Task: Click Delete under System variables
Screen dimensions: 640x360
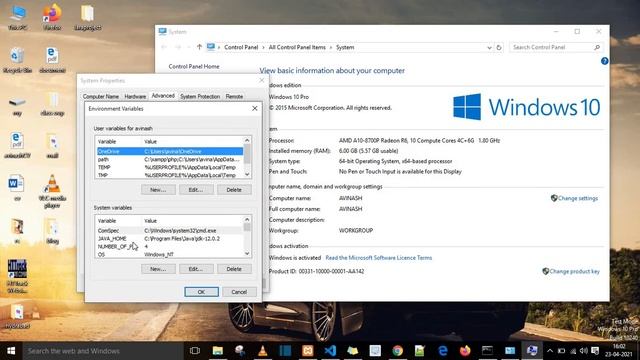Action: 234,269
